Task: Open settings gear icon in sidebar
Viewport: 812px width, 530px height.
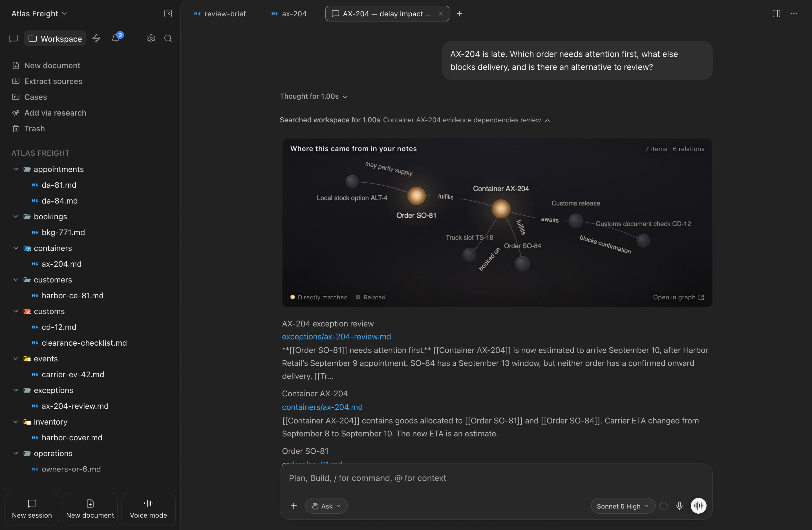Action: (x=151, y=39)
